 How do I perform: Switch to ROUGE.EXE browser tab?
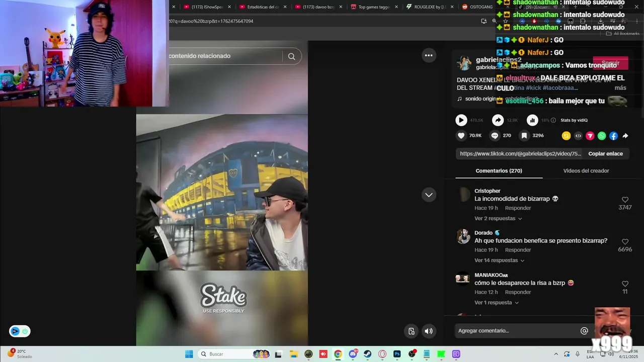[x=430, y=7]
